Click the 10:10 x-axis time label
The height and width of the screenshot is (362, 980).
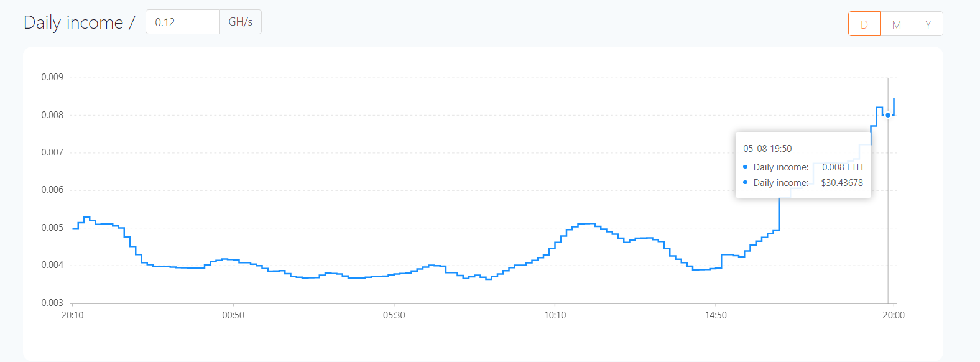coord(555,315)
